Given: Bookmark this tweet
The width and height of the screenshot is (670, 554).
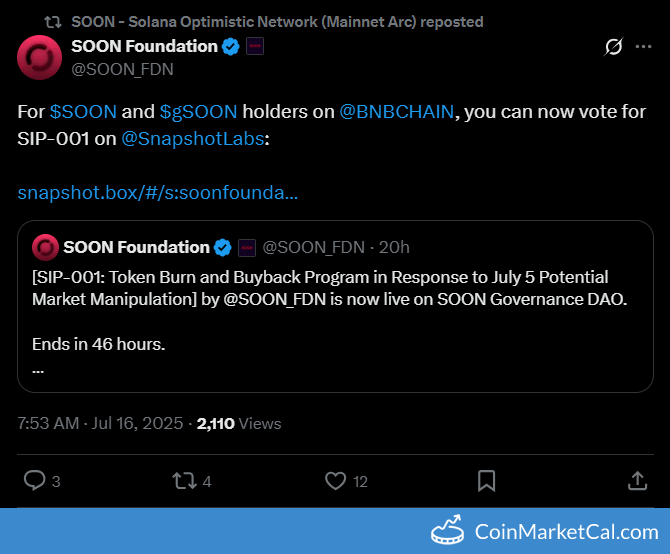Looking at the screenshot, I should pyautogui.click(x=486, y=481).
